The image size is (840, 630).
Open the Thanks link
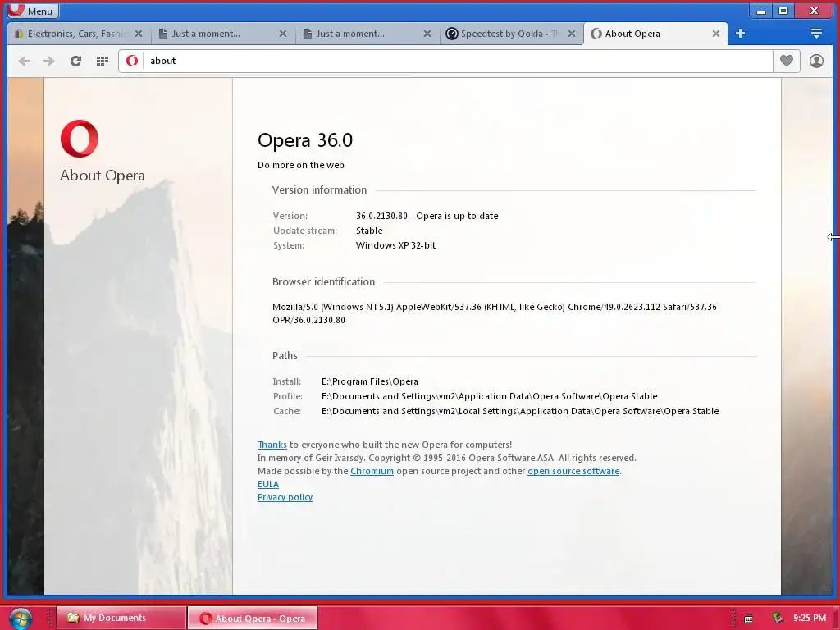click(272, 445)
